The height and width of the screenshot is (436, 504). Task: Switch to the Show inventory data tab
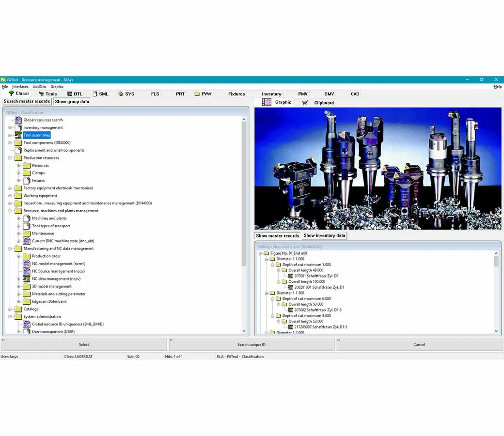[324, 235]
